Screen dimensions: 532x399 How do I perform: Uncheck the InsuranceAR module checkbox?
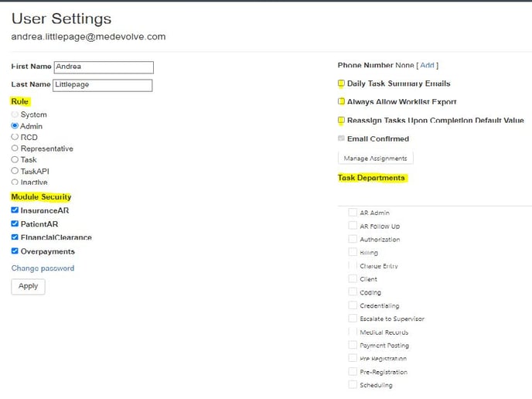click(15, 210)
